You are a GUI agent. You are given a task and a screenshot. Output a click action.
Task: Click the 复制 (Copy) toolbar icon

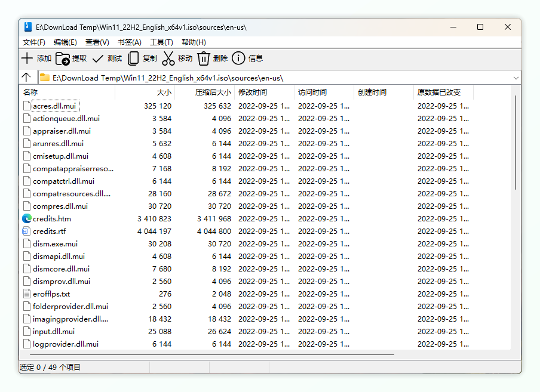coord(133,58)
